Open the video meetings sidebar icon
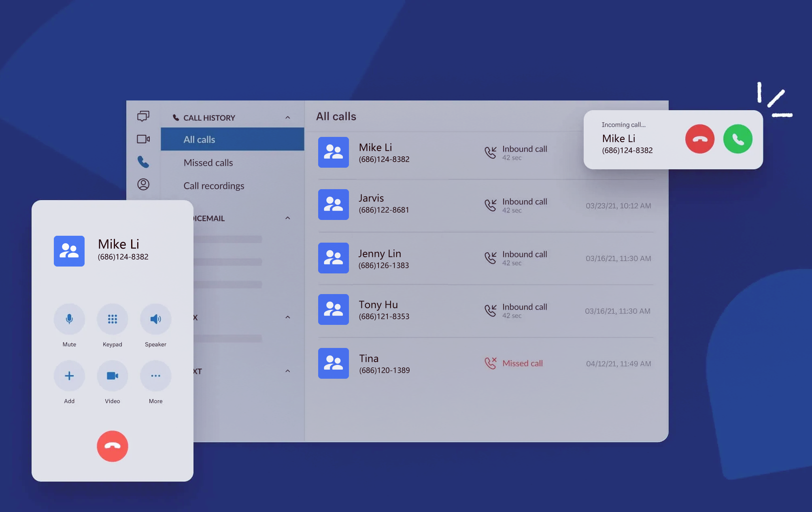812x512 pixels. pyautogui.click(x=143, y=139)
